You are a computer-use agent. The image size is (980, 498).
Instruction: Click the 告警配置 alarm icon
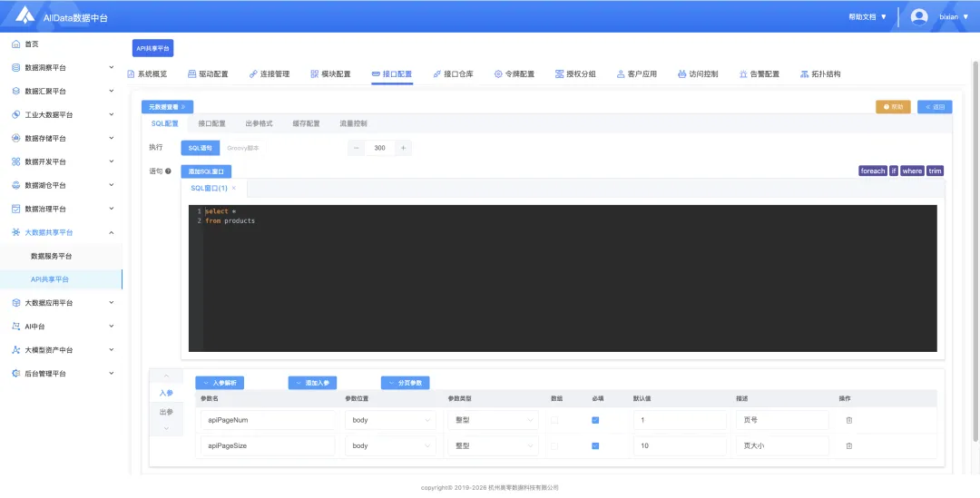(743, 73)
